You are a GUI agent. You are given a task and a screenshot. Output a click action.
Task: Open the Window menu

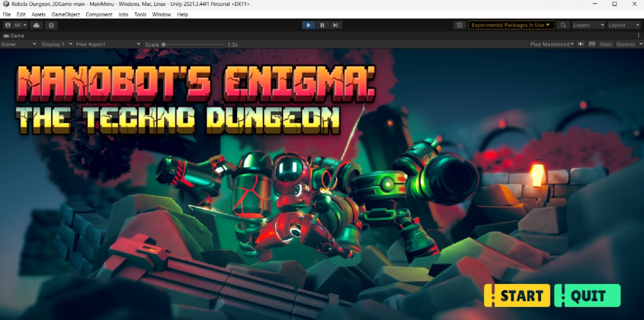click(162, 14)
